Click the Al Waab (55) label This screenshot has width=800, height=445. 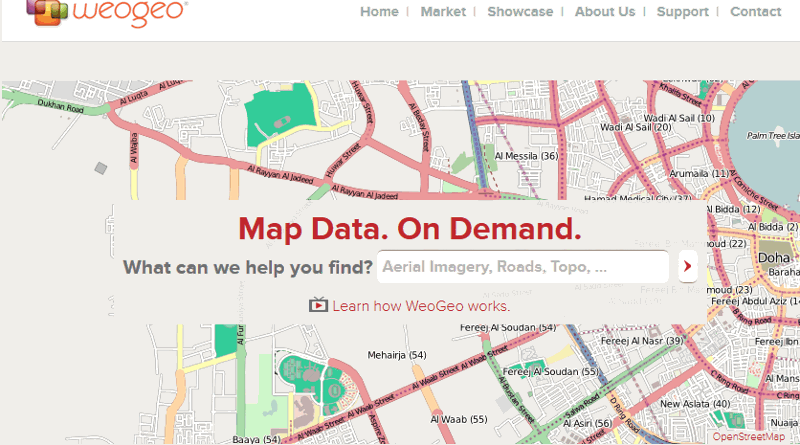pyautogui.click(x=459, y=419)
